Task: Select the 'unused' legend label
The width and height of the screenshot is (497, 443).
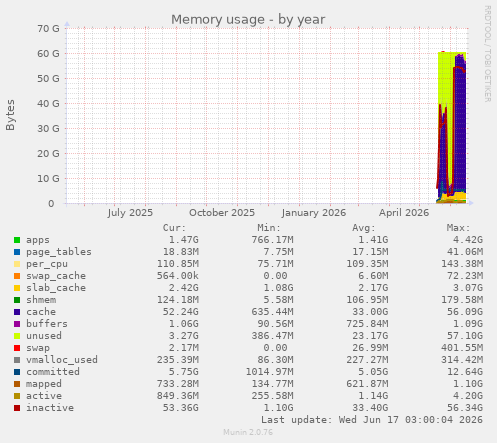Action: tap(44, 336)
